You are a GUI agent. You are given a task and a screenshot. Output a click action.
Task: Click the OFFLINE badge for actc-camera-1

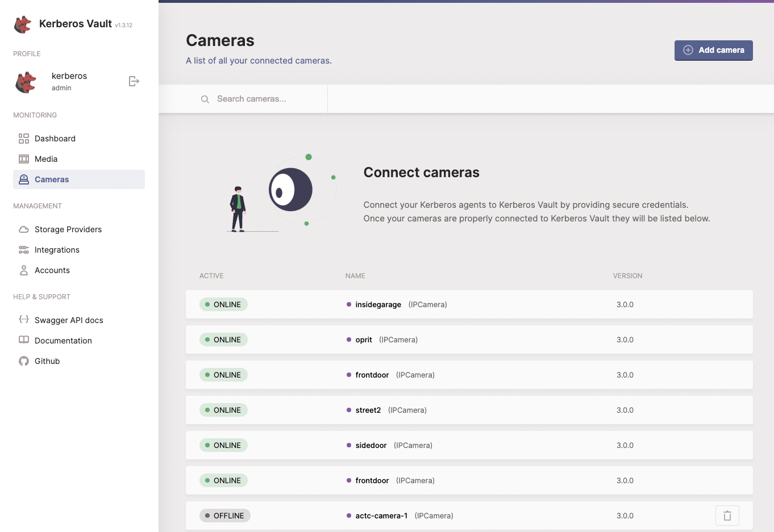pyautogui.click(x=224, y=516)
